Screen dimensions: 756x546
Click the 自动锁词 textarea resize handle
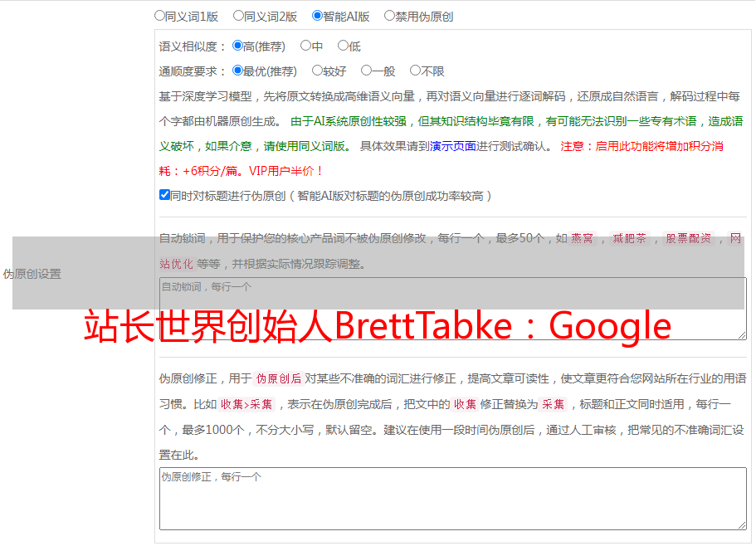[742, 335]
